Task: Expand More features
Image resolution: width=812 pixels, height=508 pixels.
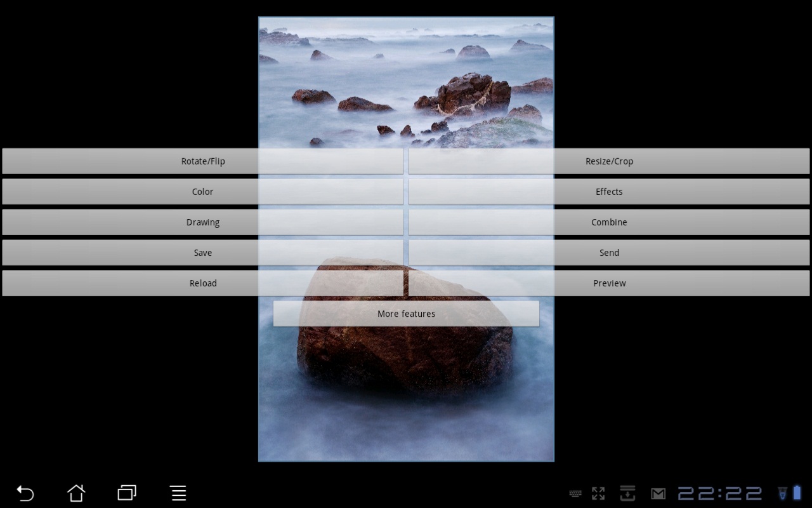Action: tap(406, 314)
